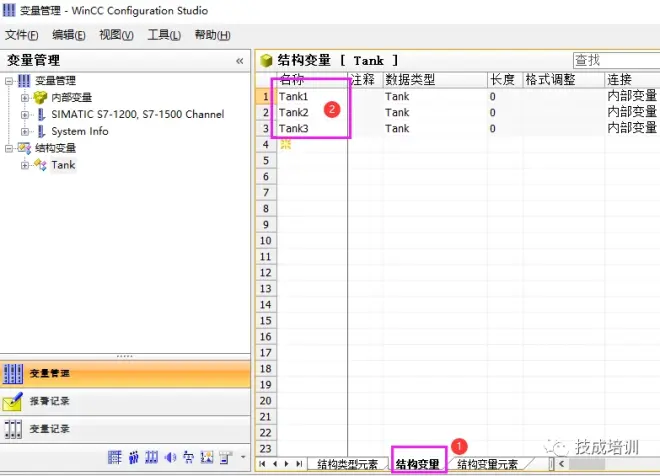This screenshot has height=476, width=660.
Task: Open the navigation strip options dropdown arrow
Action: [x=243, y=457]
